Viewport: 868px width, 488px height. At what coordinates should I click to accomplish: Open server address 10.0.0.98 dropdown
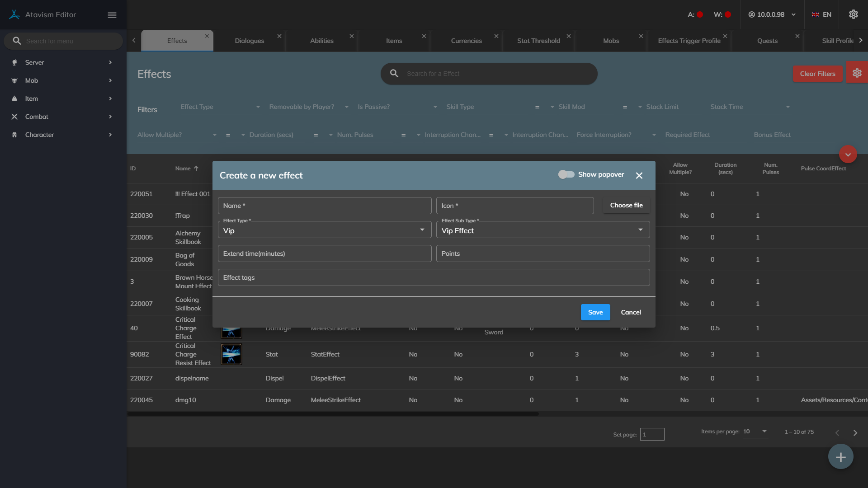(x=772, y=14)
